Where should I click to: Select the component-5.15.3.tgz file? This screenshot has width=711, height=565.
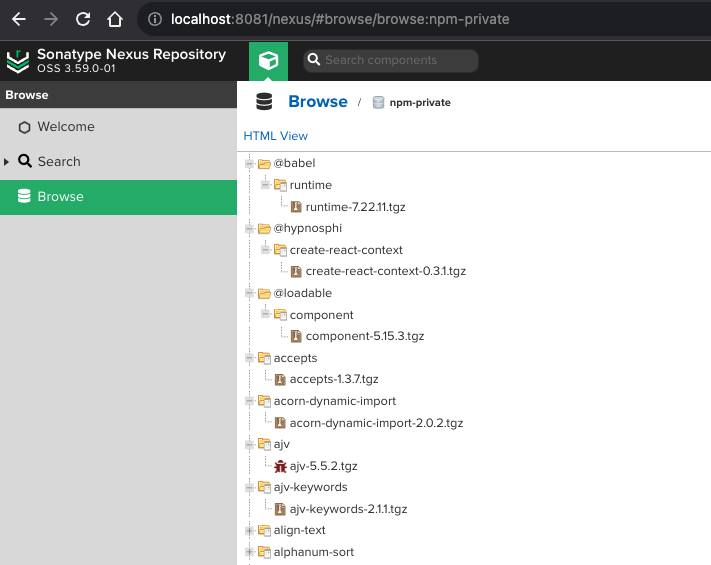(365, 336)
